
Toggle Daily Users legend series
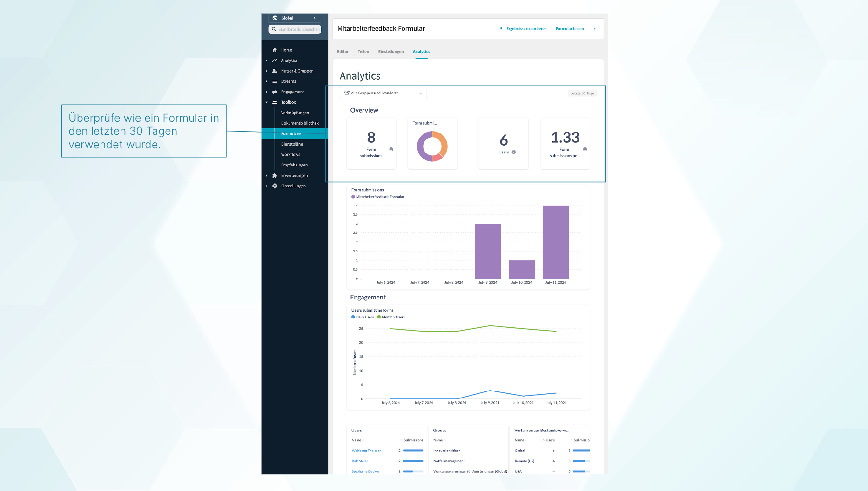pyautogui.click(x=363, y=317)
